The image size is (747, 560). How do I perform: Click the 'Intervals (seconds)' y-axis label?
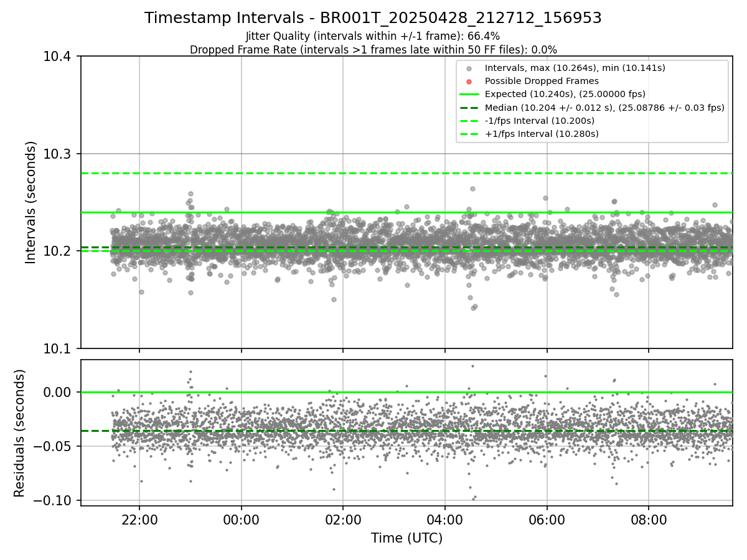tap(31, 202)
